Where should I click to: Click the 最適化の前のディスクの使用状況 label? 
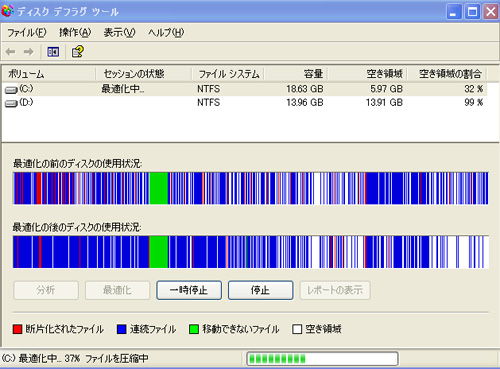click(77, 164)
